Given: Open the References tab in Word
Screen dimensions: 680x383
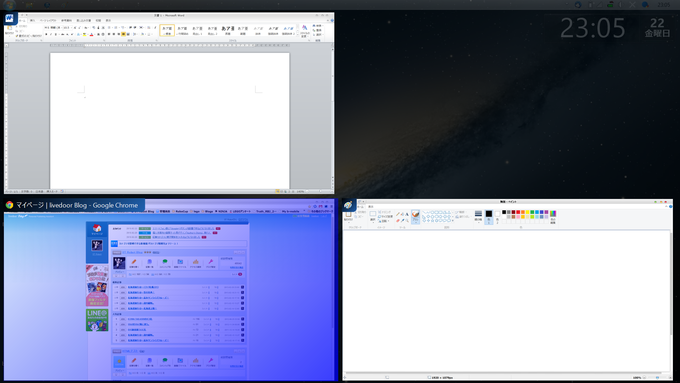Looking at the screenshot, I should tap(66, 20).
